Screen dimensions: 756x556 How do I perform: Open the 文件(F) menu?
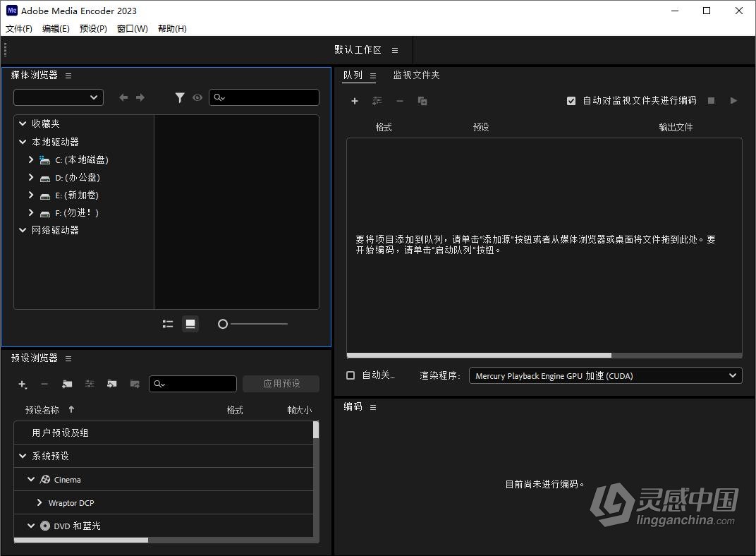[x=18, y=29]
